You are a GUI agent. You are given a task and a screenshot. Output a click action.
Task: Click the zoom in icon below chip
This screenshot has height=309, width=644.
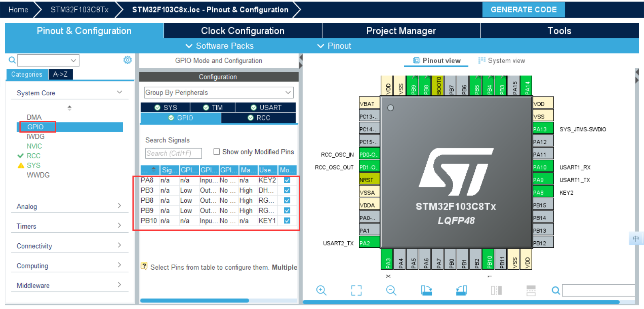pos(321,290)
